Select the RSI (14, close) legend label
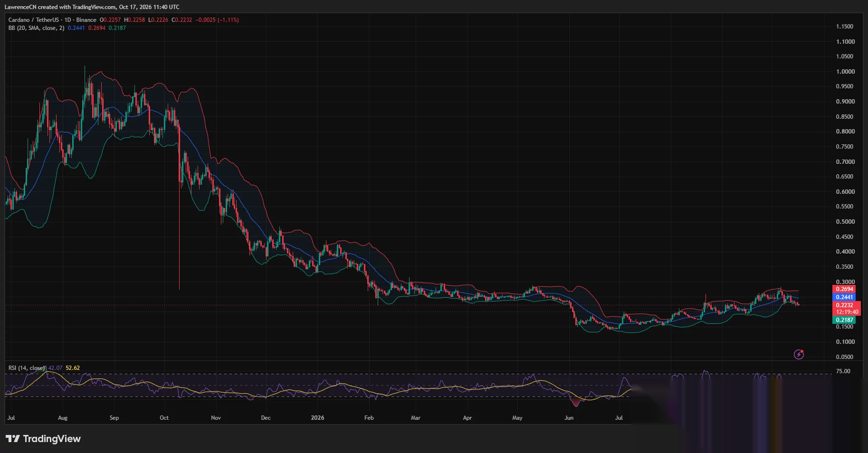Screen dimensions: 868x453 [x=26, y=368]
